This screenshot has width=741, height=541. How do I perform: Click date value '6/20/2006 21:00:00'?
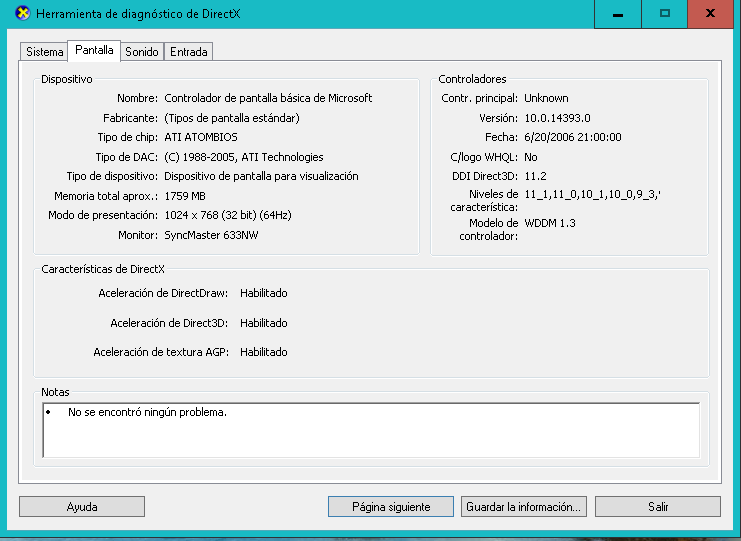pyautogui.click(x=573, y=137)
